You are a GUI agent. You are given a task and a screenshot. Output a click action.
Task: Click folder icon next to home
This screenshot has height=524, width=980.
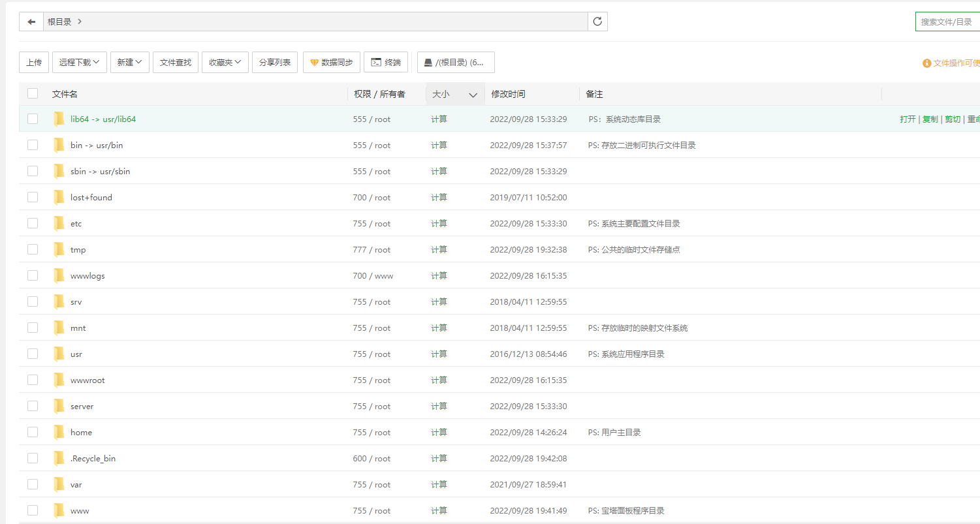pos(59,432)
